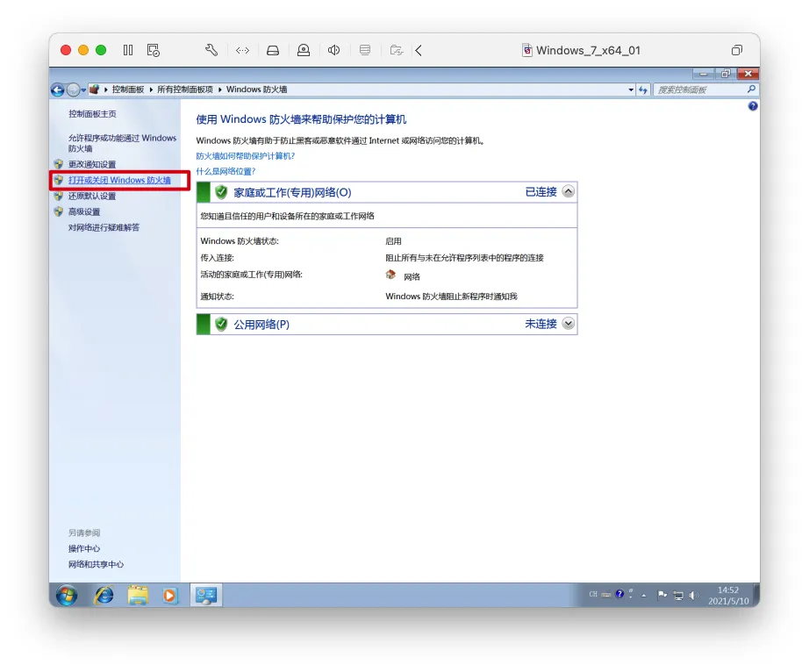The height and width of the screenshot is (672, 809).
Task: Click the resize arrows icon in VM toolbar
Action: [242, 50]
